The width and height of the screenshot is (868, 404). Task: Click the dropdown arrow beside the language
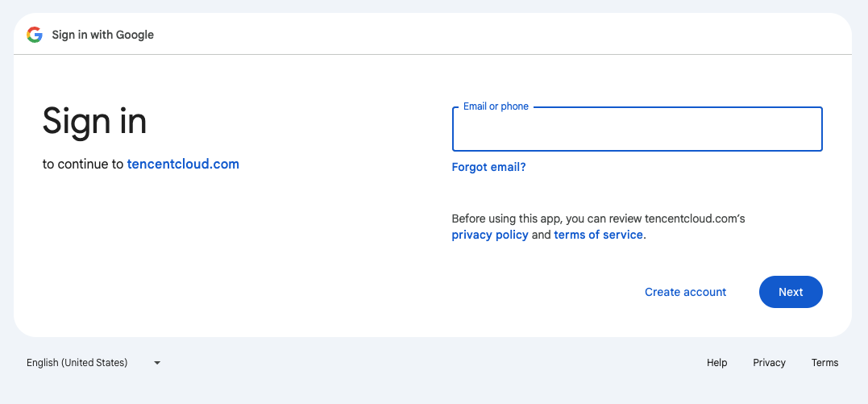pyautogui.click(x=157, y=363)
